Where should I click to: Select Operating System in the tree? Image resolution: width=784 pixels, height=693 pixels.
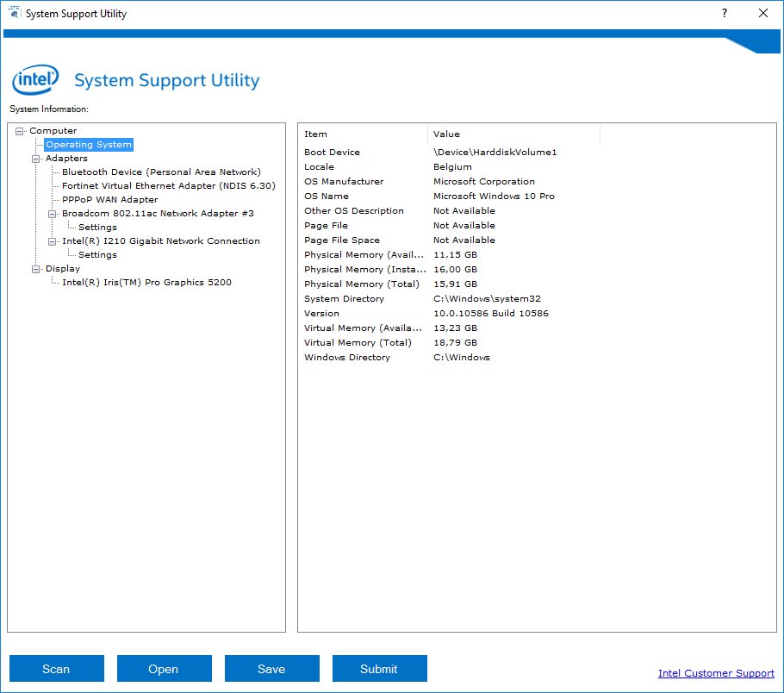(89, 145)
